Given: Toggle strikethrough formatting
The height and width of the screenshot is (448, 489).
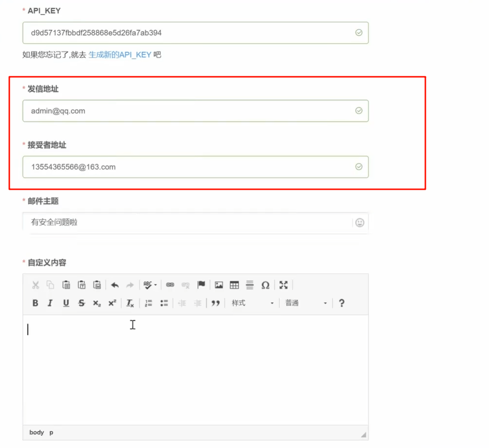Looking at the screenshot, I should [x=81, y=303].
